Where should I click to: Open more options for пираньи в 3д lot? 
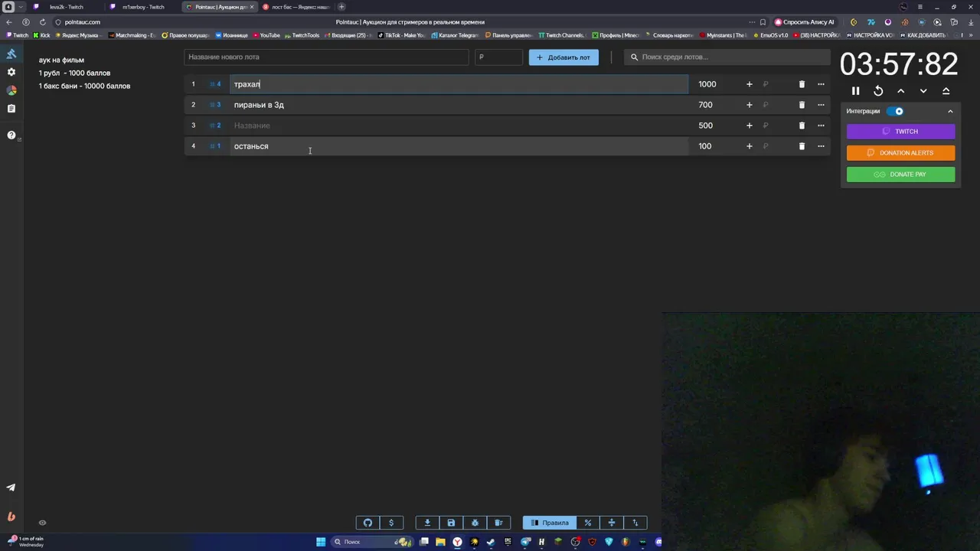click(821, 105)
